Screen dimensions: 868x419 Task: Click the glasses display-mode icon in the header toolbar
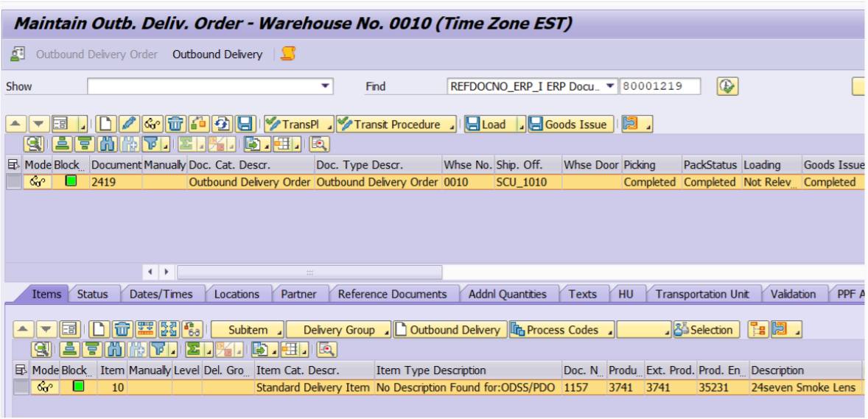click(x=152, y=124)
